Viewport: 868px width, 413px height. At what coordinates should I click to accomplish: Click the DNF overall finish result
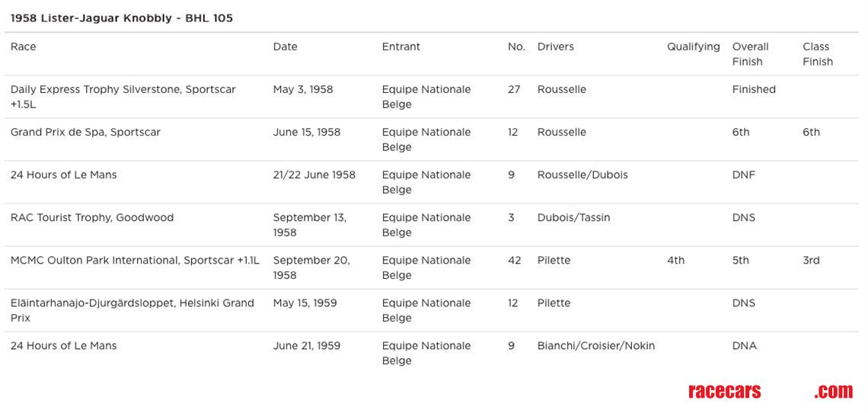tap(744, 174)
